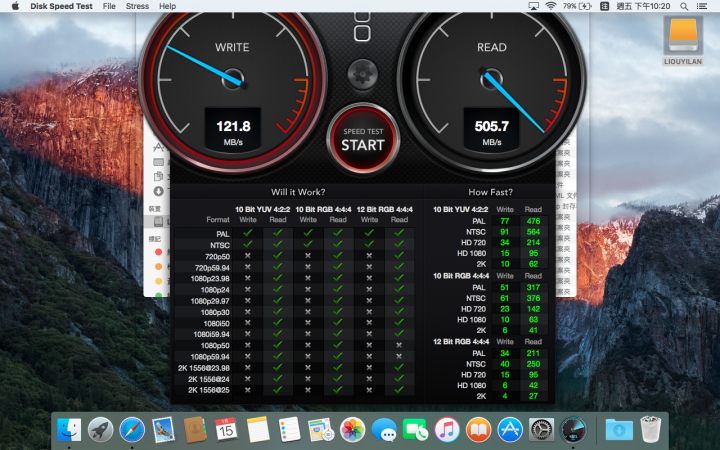Open Messages app in Dock
Image resolution: width=720 pixels, height=450 pixels.
click(x=384, y=430)
